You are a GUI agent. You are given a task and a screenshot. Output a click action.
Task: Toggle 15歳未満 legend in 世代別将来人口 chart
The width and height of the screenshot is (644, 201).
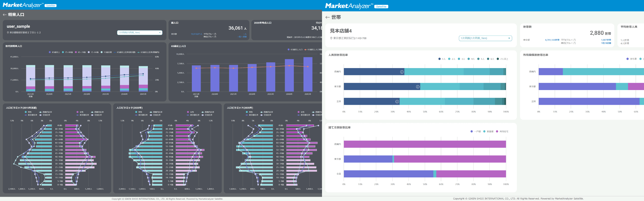(x=106, y=52)
